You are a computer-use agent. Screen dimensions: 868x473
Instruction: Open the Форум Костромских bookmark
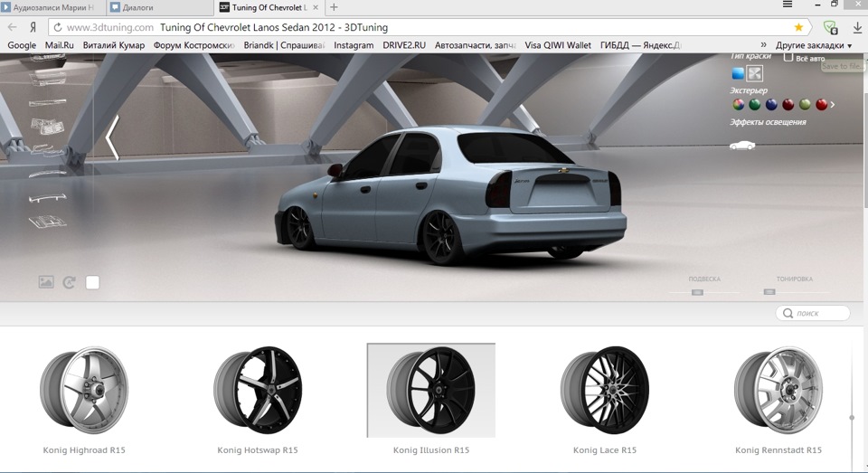[x=193, y=45]
